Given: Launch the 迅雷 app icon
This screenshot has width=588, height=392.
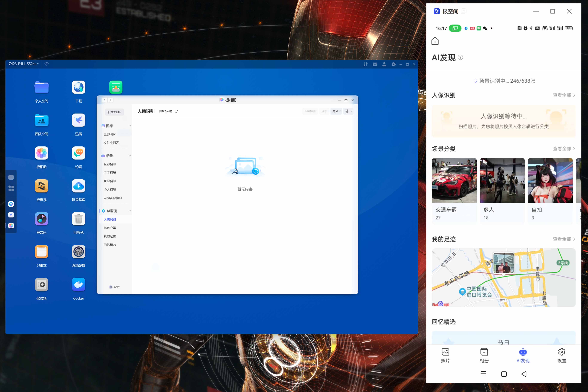Looking at the screenshot, I should pos(78,120).
